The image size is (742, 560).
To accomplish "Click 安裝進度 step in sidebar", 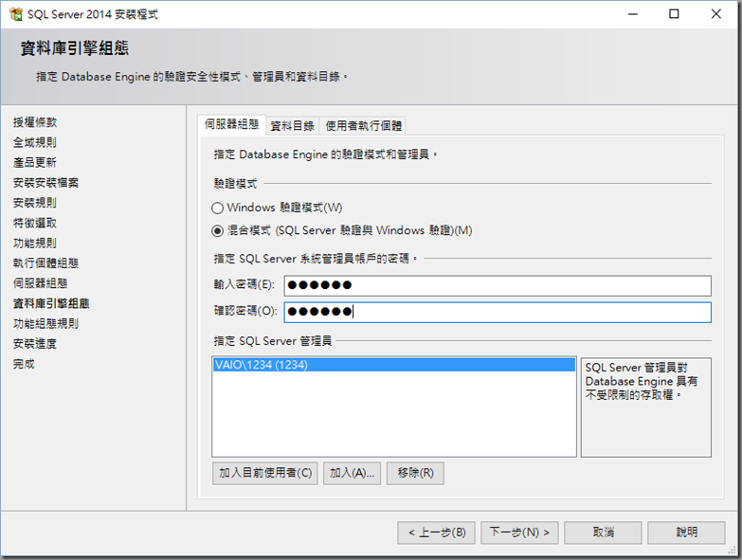I will [35, 344].
